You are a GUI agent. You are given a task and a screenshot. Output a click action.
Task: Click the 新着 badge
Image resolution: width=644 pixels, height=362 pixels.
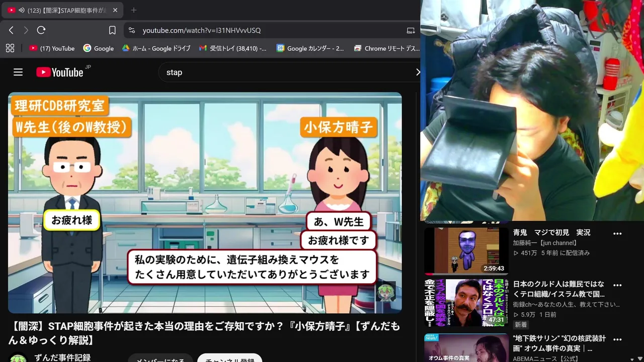click(521, 325)
